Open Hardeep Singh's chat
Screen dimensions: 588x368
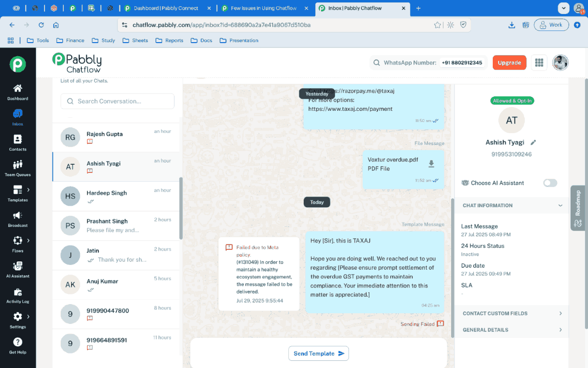pos(116,196)
